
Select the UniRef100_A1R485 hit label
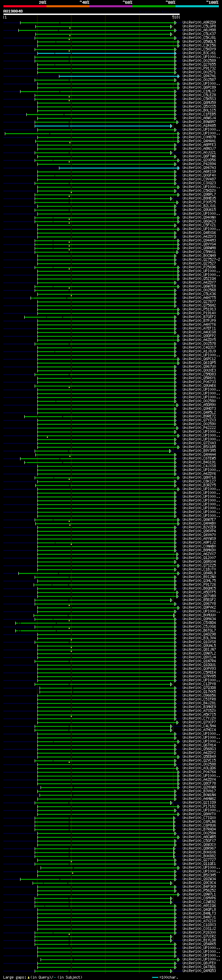pyautogui.click(x=199, y=125)
